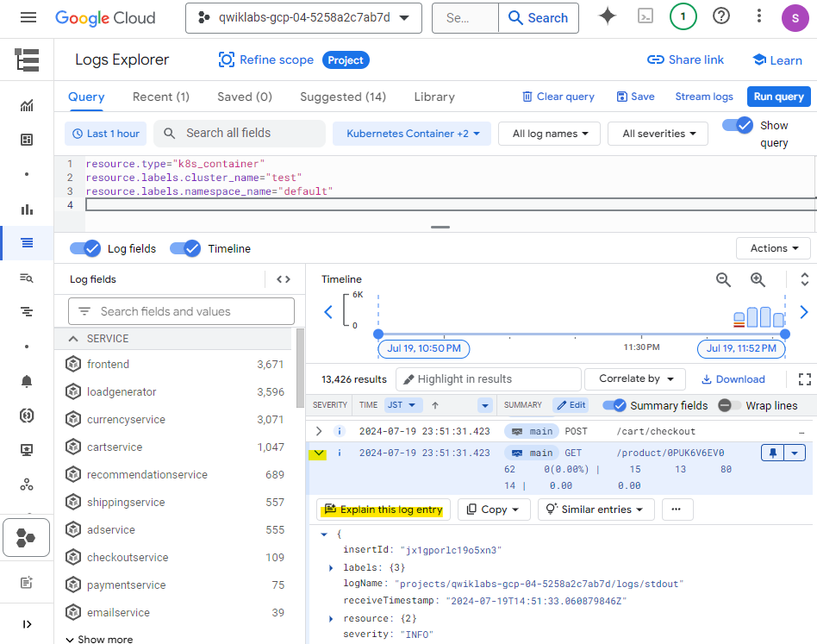Expand the resource: {2} JSON node

(x=330, y=619)
